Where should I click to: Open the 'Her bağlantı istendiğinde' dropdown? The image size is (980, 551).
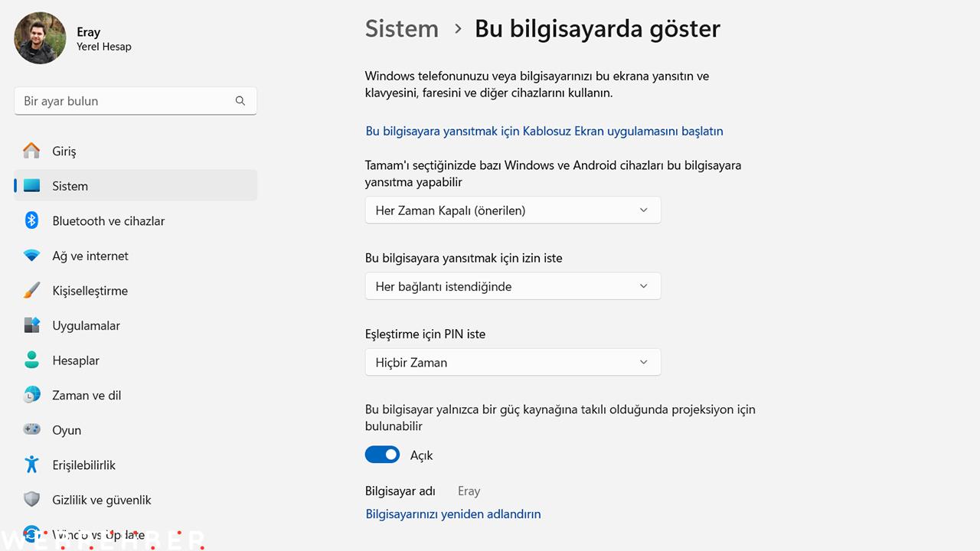(x=513, y=286)
